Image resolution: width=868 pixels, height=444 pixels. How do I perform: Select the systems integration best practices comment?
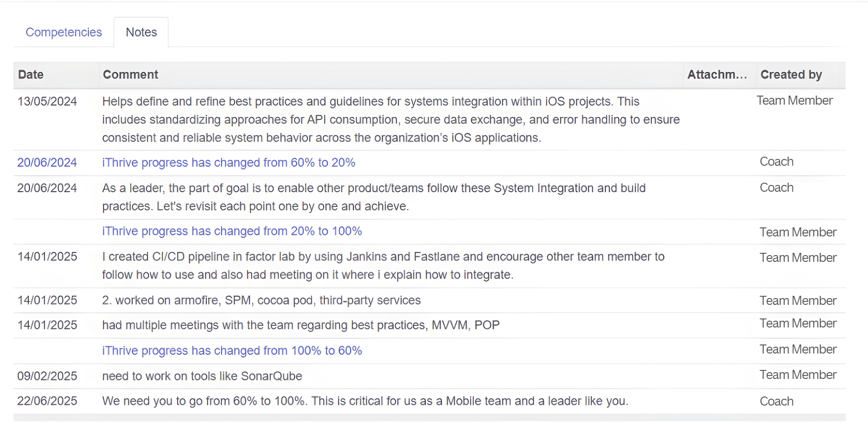390,120
